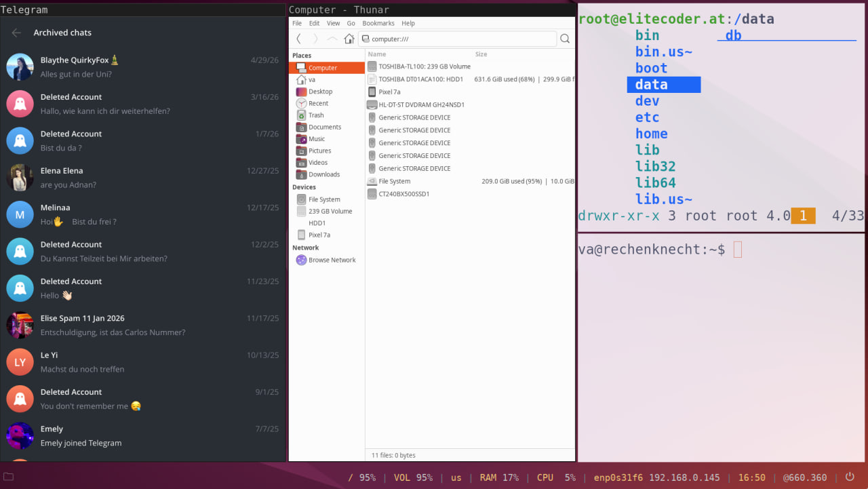Focus the computer:/// location bar
This screenshot has width=868, height=489.
[x=457, y=39]
